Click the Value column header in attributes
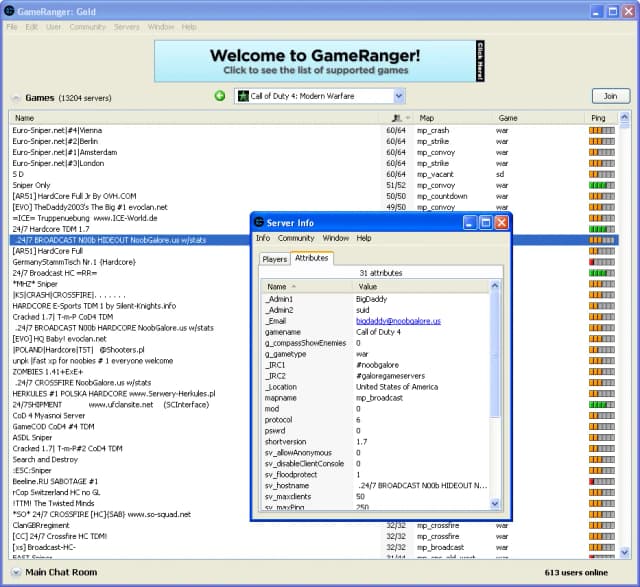The height and width of the screenshot is (587, 640). coord(420,287)
